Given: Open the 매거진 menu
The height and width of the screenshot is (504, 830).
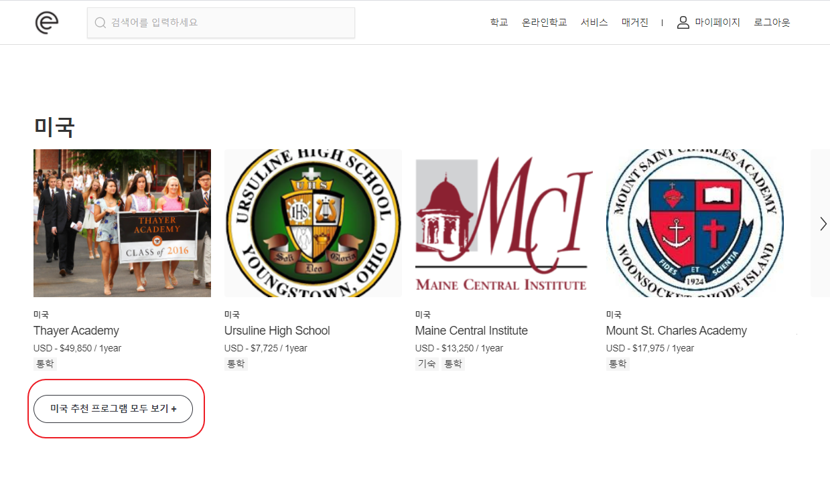Looking at the screenshot, I should [634, 23].
